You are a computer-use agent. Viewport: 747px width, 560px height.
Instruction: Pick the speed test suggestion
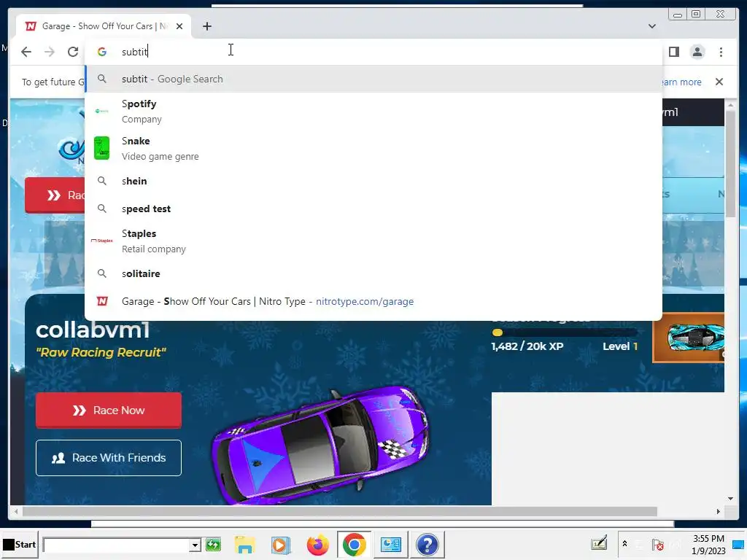pos(373,209)
